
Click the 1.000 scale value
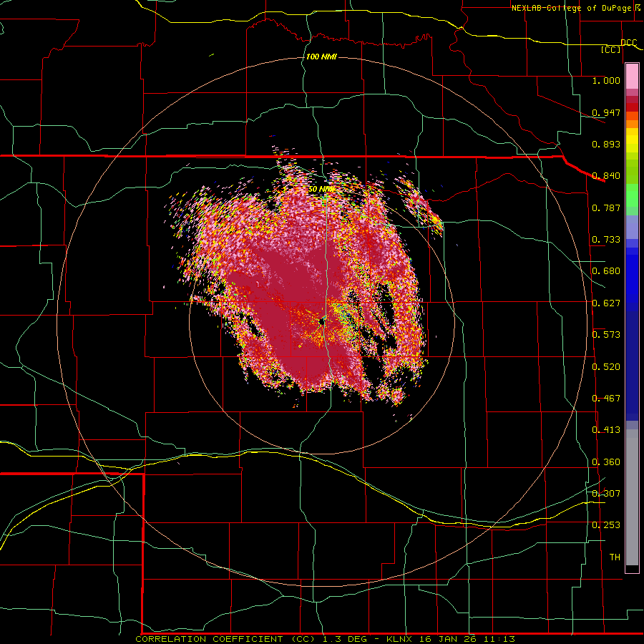(x=606, y=80)
